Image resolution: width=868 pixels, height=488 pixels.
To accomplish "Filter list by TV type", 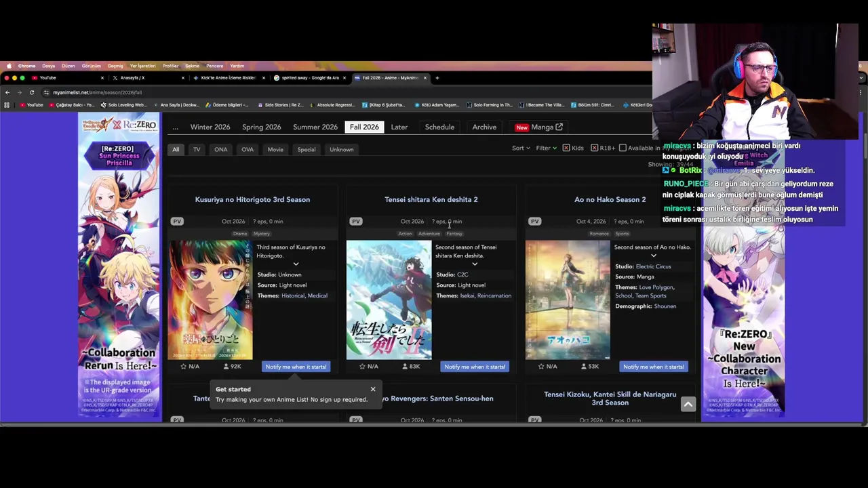I will (197, 149).
